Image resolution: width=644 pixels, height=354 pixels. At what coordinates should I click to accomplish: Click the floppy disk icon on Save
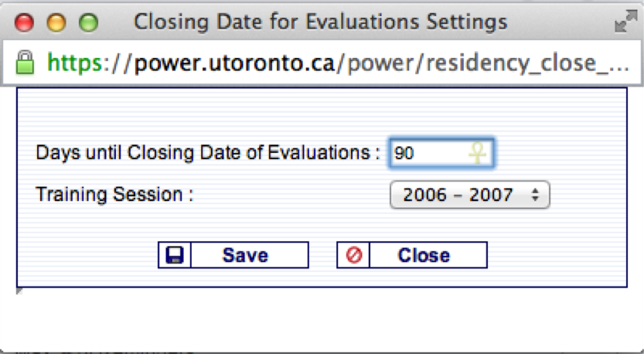click(175, 255)
